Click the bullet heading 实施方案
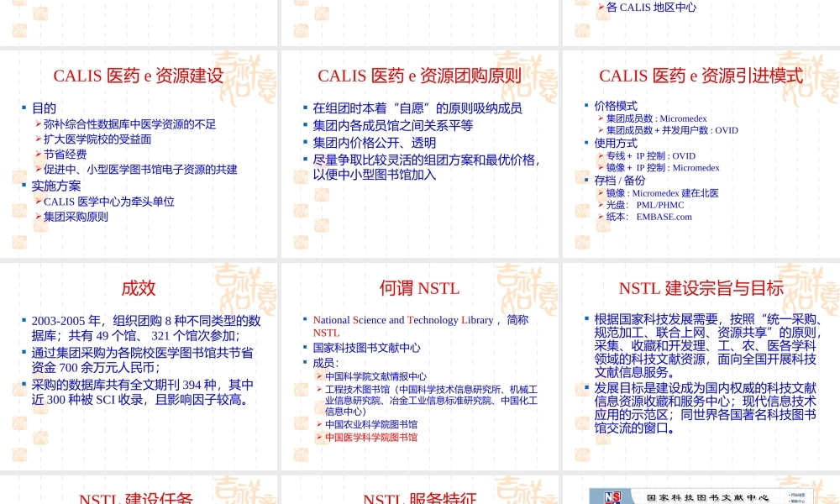840x504 pixels. (x=56, y=186)
